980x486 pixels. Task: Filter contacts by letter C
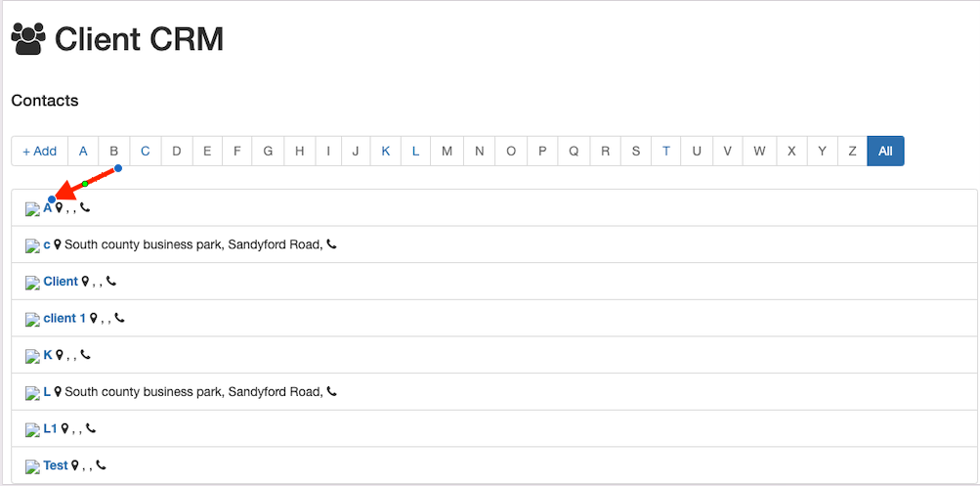click(146, 151)
